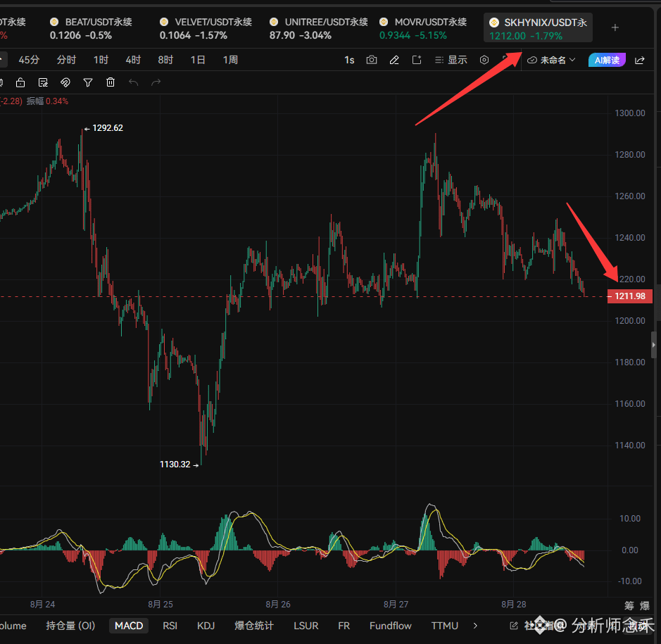Open the VELVET/USDT永续 tab
The height and width of the screenshot is (644, 661).
pyautogui.click(x=206, y=28)
